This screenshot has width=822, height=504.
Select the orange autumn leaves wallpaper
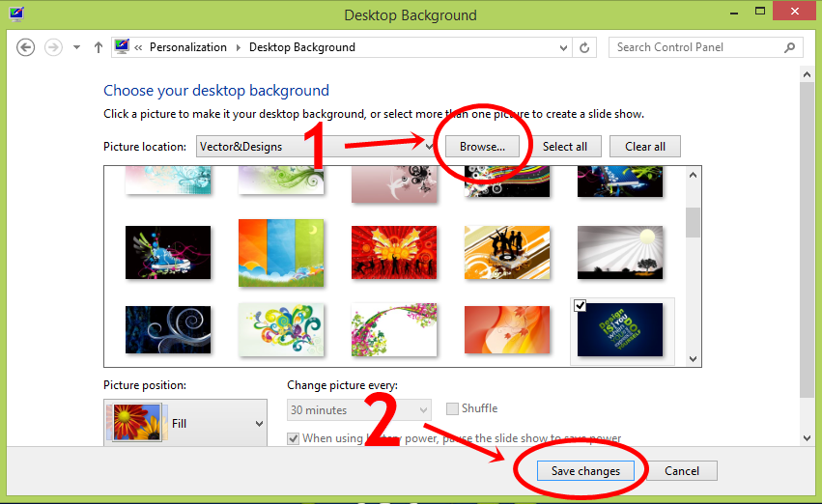click(x=507, y=329)
